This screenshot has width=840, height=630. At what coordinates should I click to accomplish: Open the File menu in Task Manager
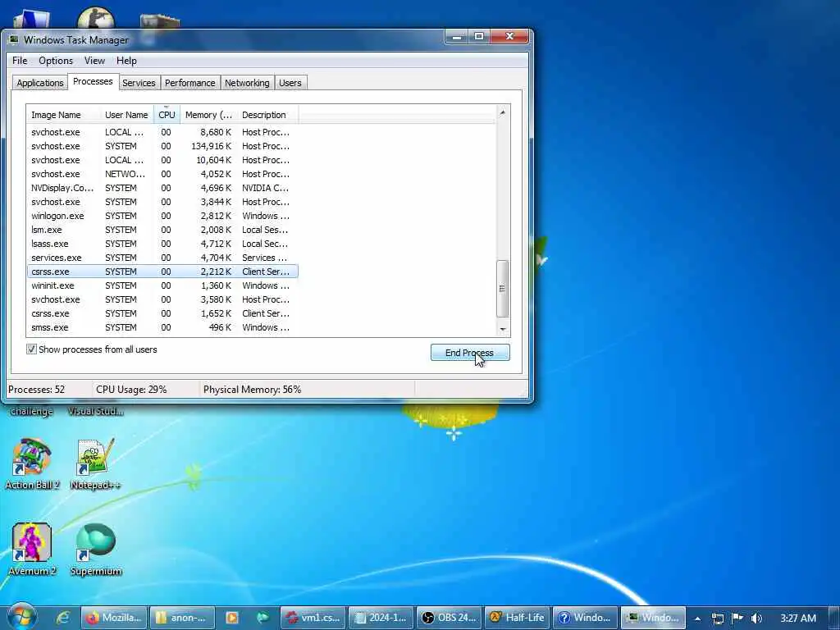[x=20, y=61]
